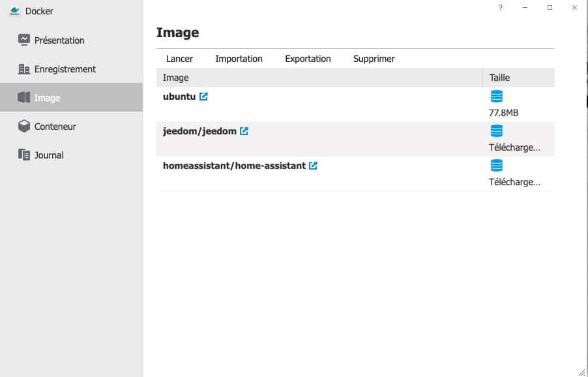The width and height of the screenshot is (588, 377).
Task: Sort by the Image column header
Action: pos(319,78)
